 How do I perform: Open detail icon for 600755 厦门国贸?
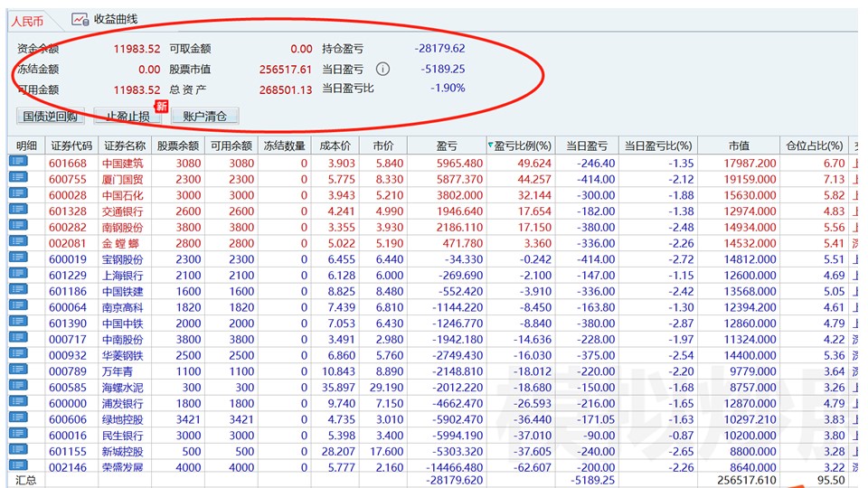pos(18,178)
